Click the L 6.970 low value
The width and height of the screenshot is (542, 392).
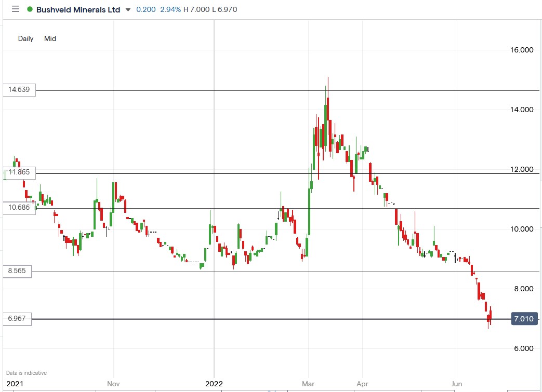pyautogui.click(x=224, y=10)
